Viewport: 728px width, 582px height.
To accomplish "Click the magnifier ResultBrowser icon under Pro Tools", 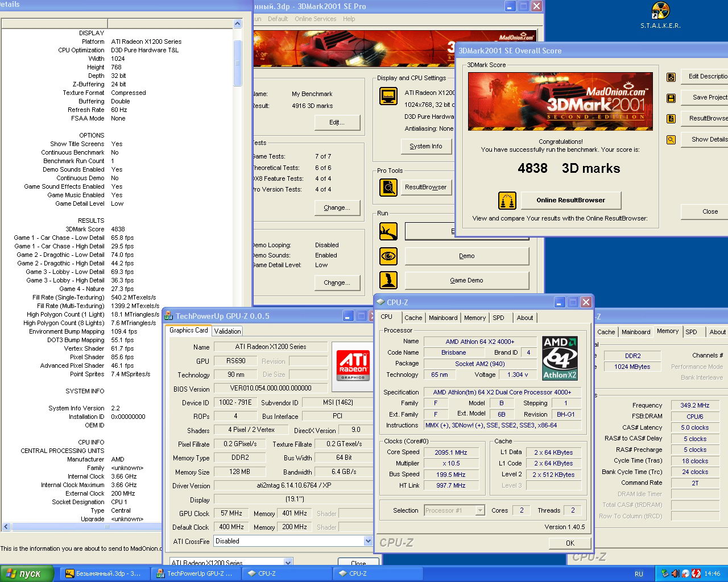I will (x=388, y=187).
